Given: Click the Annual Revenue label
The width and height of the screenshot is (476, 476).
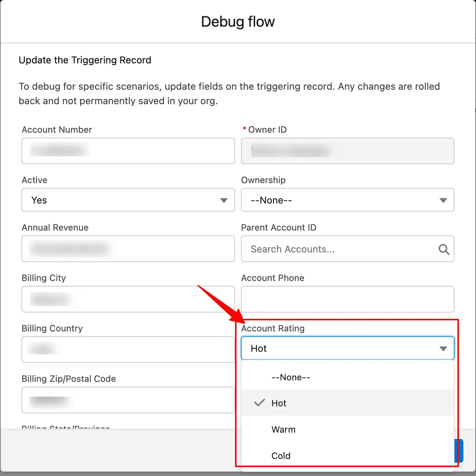Looking at the screenshot, I should 55,228.
